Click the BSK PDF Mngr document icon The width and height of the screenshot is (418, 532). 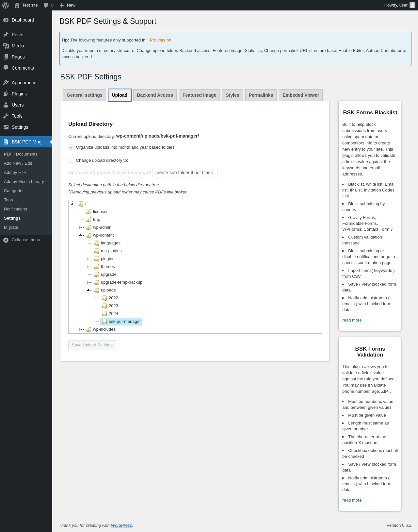[6, 142]
